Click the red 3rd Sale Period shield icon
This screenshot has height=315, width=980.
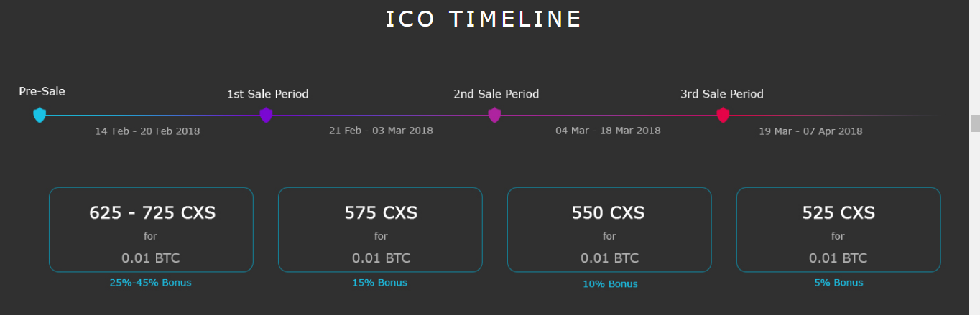pos(723,115)
